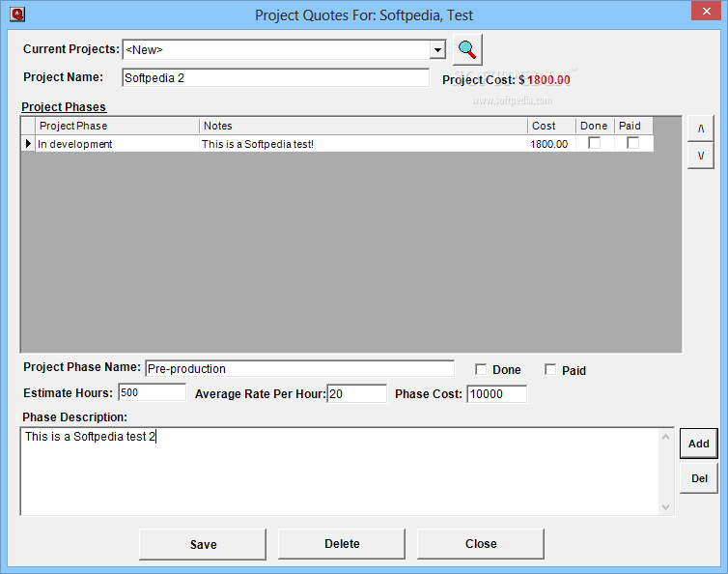Focus the Estimate Hours field
Viewport: 728px width, 574px height.
(153, 392)
